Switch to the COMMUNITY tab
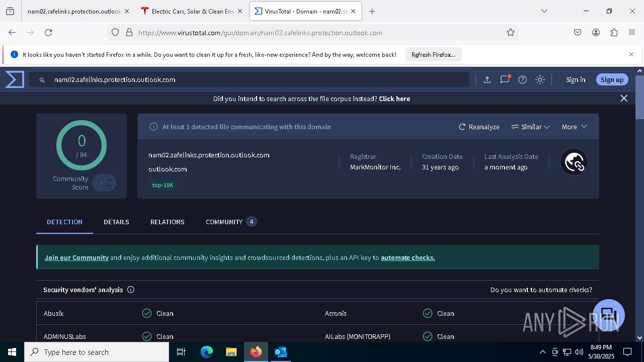This screenshot has width=644, height=362. point(231,222)
